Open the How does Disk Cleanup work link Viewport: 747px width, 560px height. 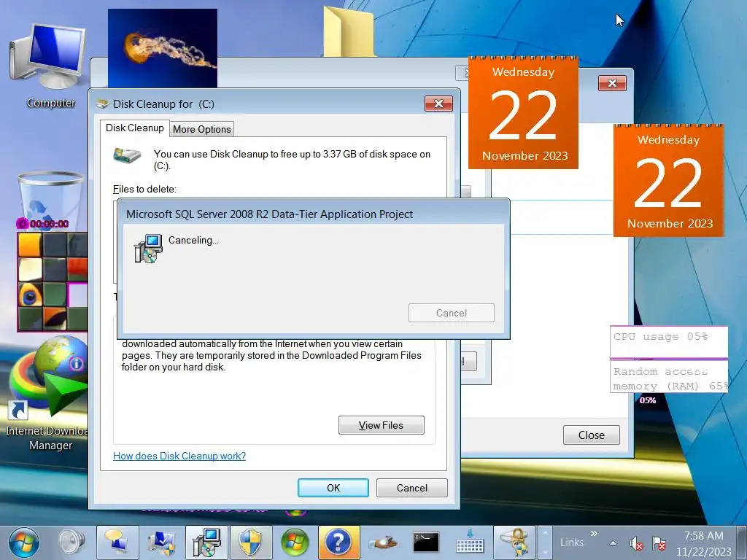[179, 456]
